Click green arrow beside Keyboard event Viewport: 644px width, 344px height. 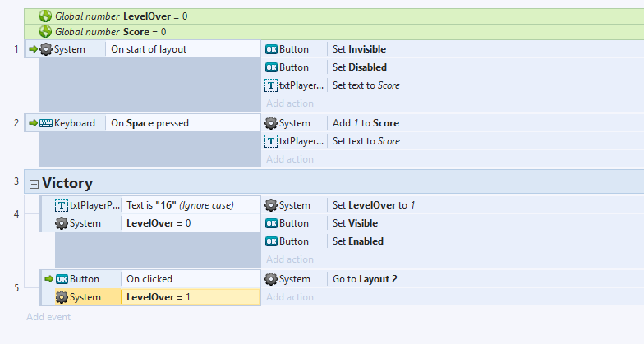point(33,123)
